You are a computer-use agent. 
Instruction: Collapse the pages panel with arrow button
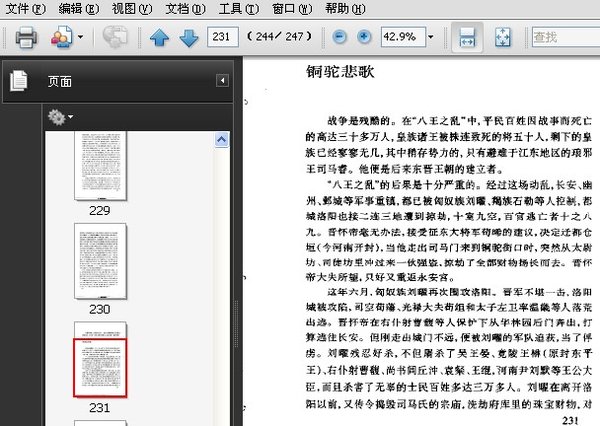click(x=221, y=80)
